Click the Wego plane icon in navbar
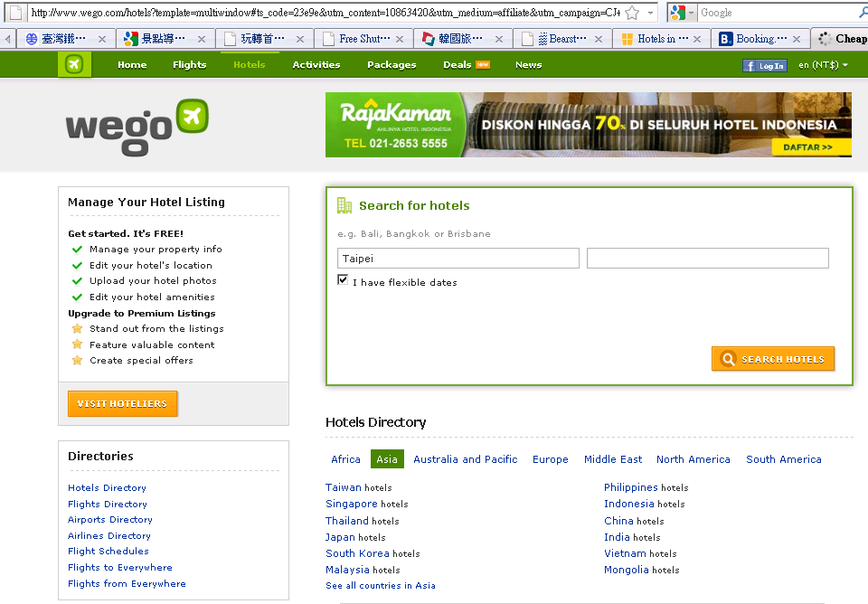This screenshot has width=868, height=604. [x=74, y=65]
